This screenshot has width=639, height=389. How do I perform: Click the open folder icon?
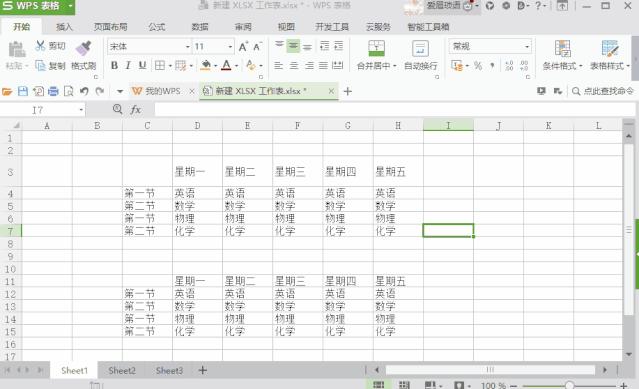click(7, 91)
